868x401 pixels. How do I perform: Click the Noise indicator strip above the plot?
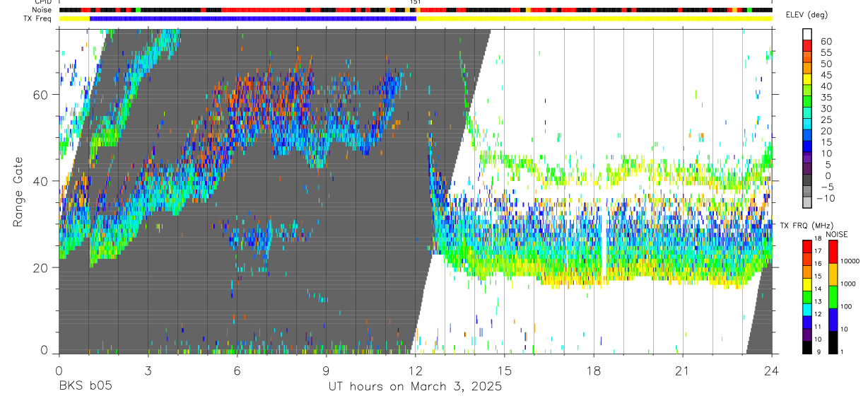click(415, 10)
